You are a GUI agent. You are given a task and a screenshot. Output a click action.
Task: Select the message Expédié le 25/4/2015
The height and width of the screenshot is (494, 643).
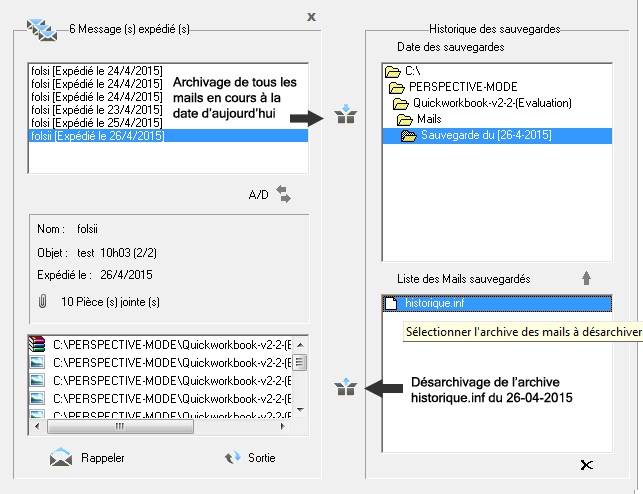click(x=96, y=123)
